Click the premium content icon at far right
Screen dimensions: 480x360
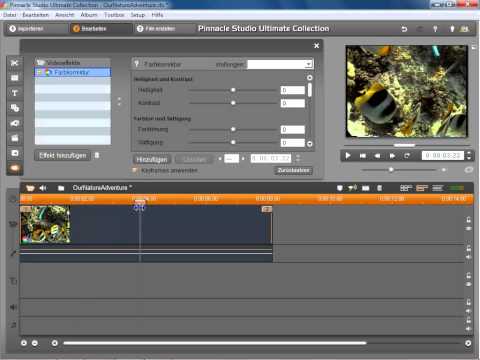[x=464, y=29]
